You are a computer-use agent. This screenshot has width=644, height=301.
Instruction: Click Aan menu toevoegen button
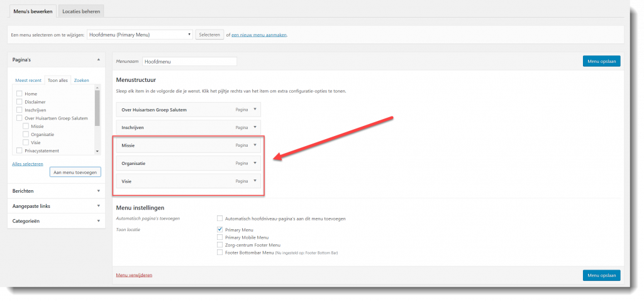[x=75, y=173]
